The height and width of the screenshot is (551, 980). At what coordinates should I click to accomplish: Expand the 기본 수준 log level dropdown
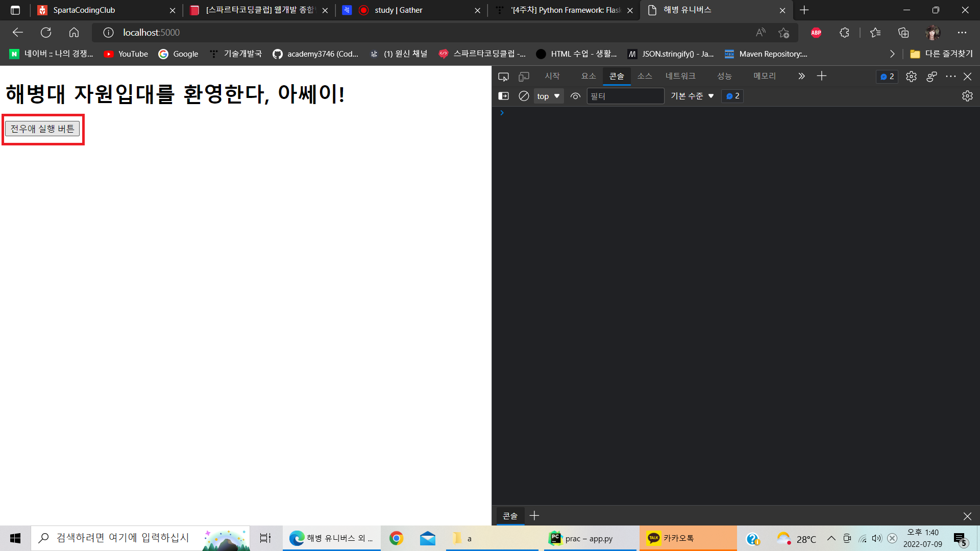(692, 96)
